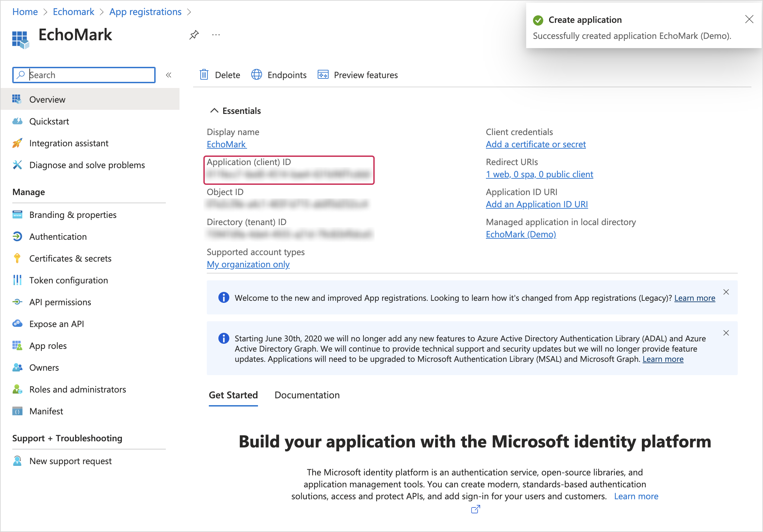The width and height of the screenshot is (763, 532).
Task: Switch to Get Started tab
Action: pos(233,395)
